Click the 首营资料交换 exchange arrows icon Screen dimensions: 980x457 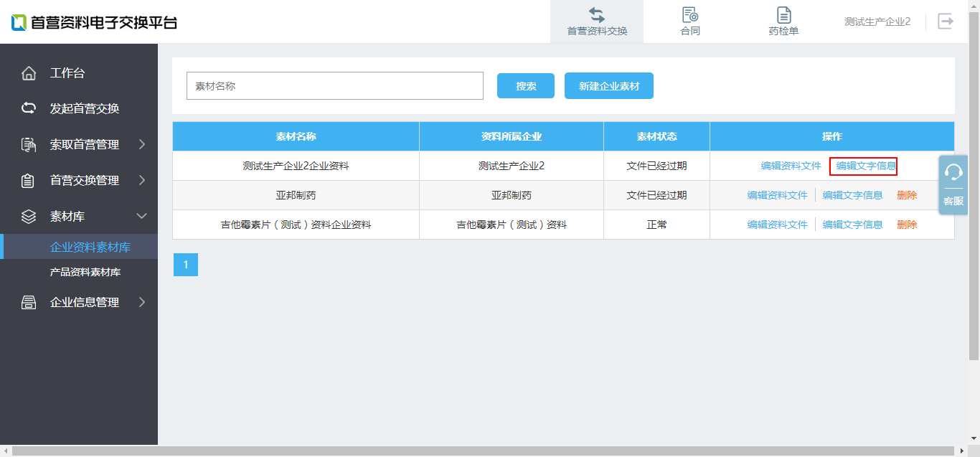coord(597,14)
